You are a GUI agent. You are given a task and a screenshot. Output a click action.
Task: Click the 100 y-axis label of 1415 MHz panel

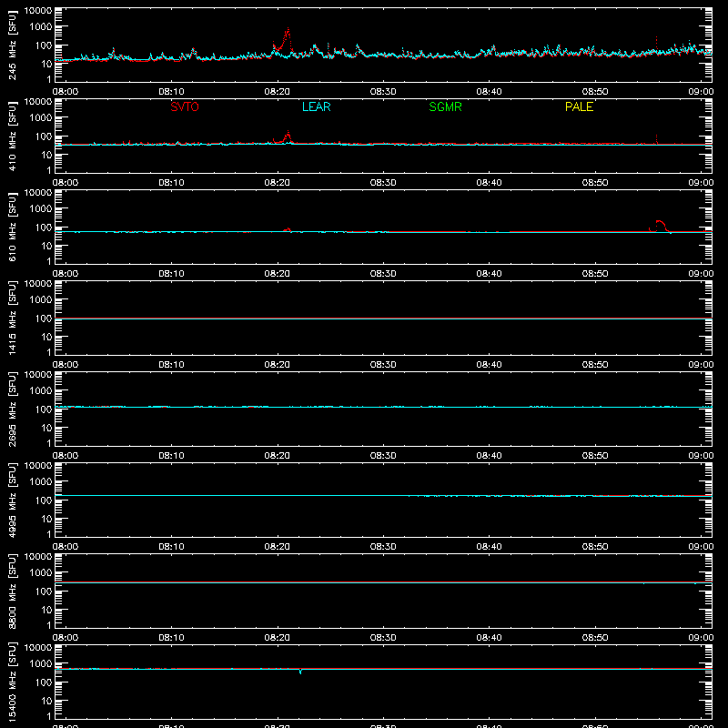pyautogui.click(x=44, y=318)
